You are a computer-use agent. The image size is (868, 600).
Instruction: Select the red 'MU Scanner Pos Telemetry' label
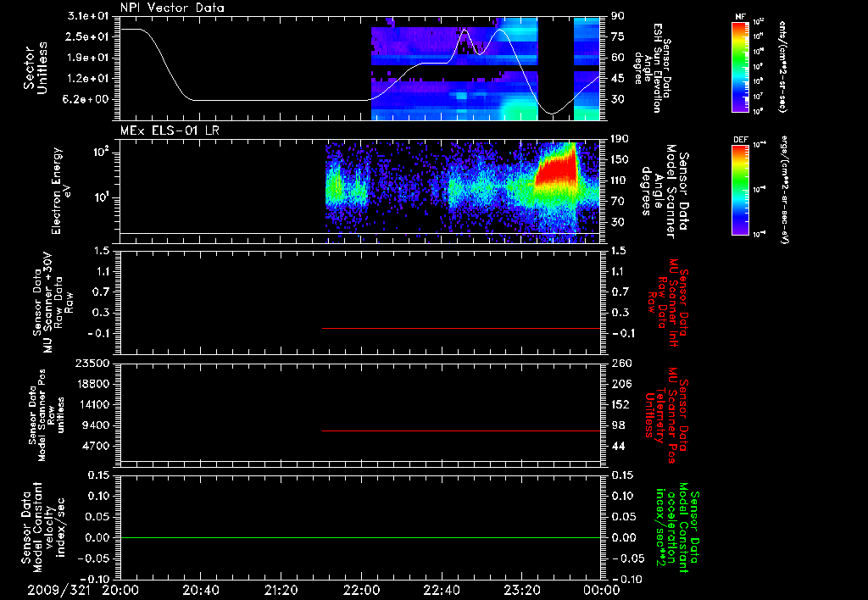click(666, 415)
